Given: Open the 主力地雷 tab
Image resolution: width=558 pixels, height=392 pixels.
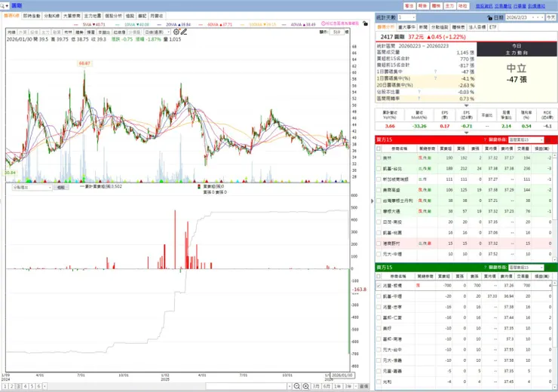Looking at the screenshot, I should (93, 16).
